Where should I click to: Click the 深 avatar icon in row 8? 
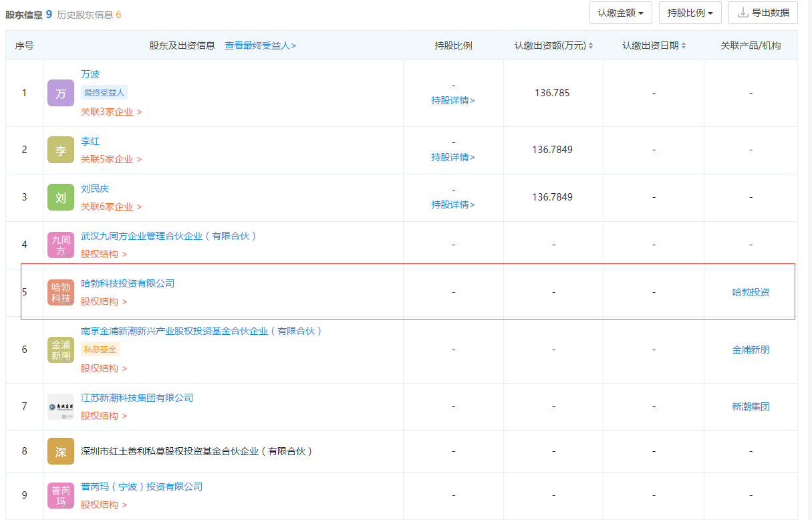pos(61,451)
